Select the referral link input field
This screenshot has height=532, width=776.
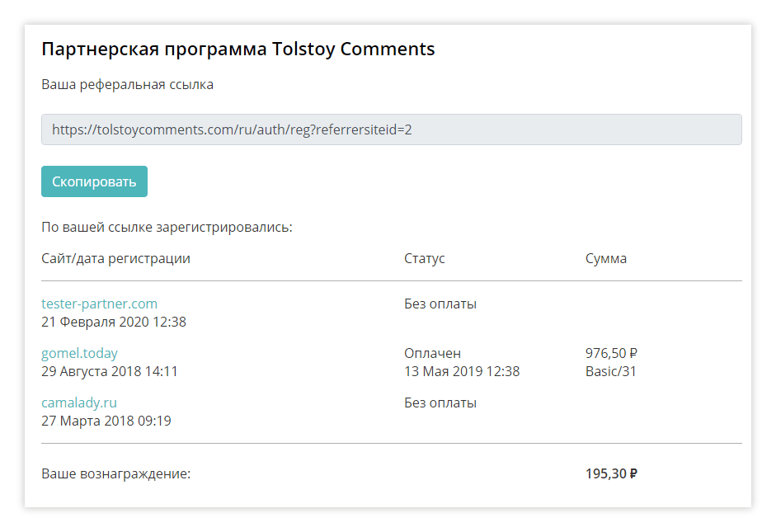392,129
